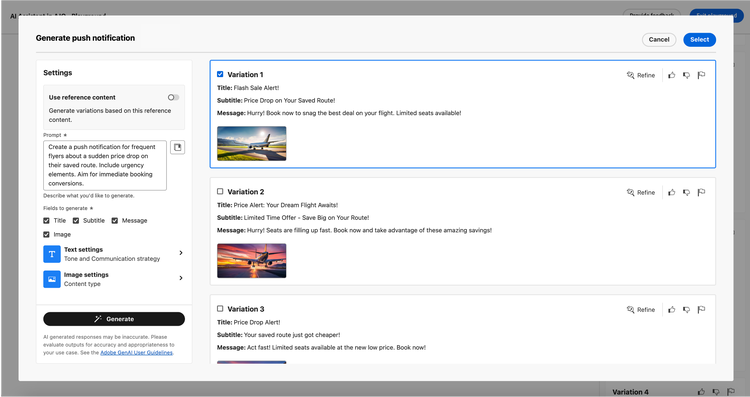Thumbs up Variation 3
Viewport: 750px width, 397px height.
[672, 309]
